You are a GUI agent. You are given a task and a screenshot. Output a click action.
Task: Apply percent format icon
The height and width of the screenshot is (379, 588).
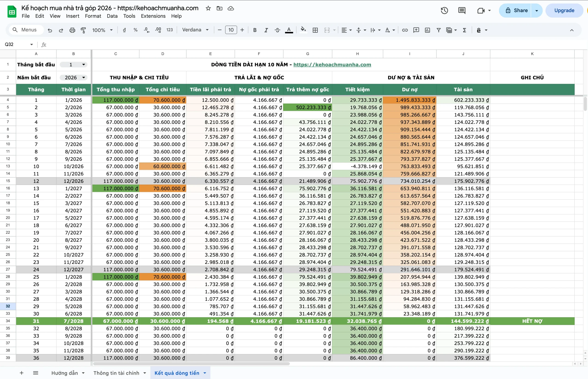coord(136,30)
